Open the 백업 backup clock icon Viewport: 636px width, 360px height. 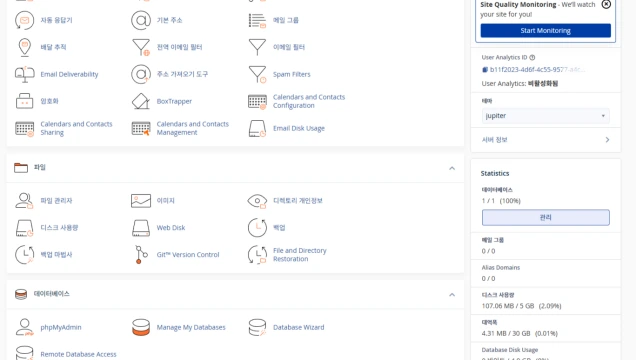click(257, 227)
